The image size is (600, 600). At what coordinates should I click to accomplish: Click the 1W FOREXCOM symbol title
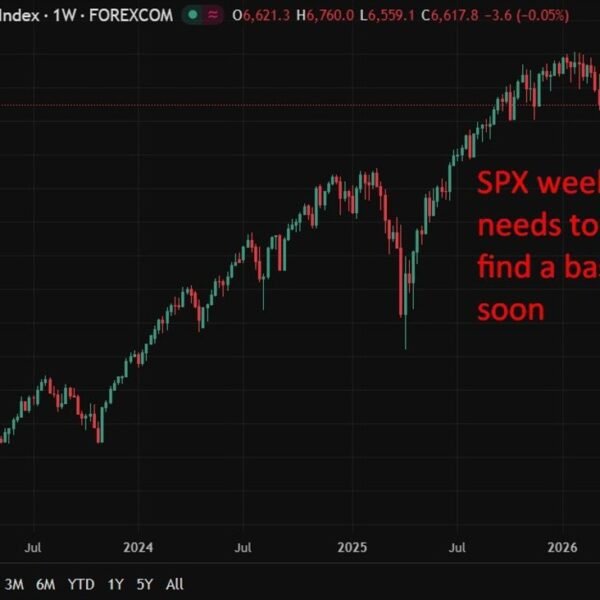(86, 15)
